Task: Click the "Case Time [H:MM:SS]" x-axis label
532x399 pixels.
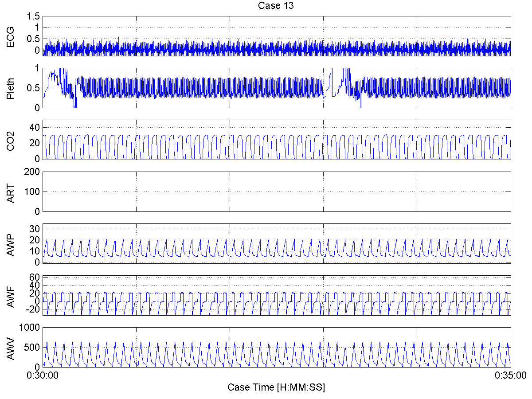Action: point(276,387)
